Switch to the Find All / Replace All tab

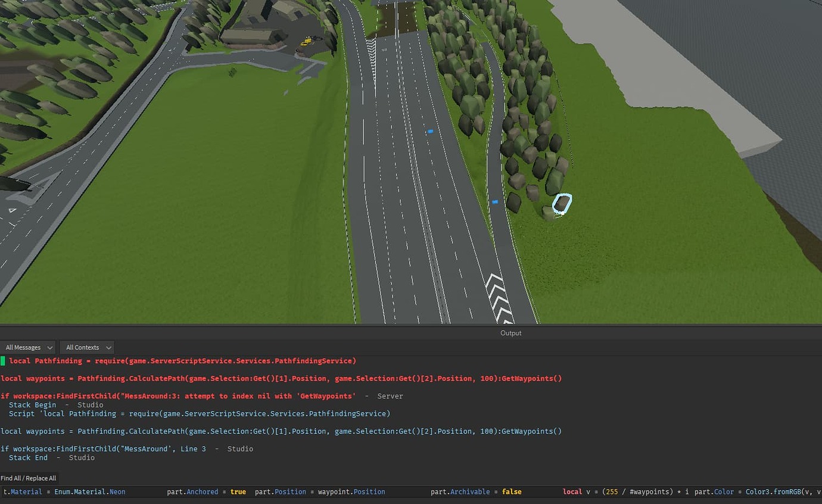(28, 478)
